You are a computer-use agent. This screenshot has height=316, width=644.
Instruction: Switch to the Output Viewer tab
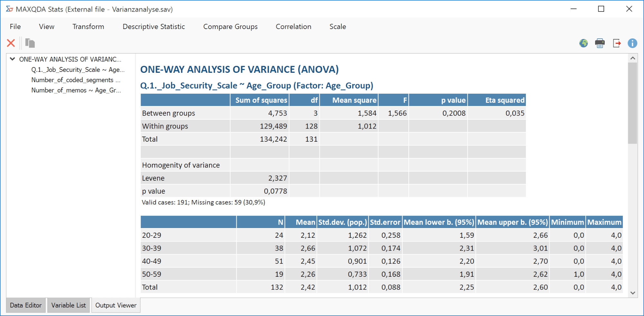(x=116, y=305)
